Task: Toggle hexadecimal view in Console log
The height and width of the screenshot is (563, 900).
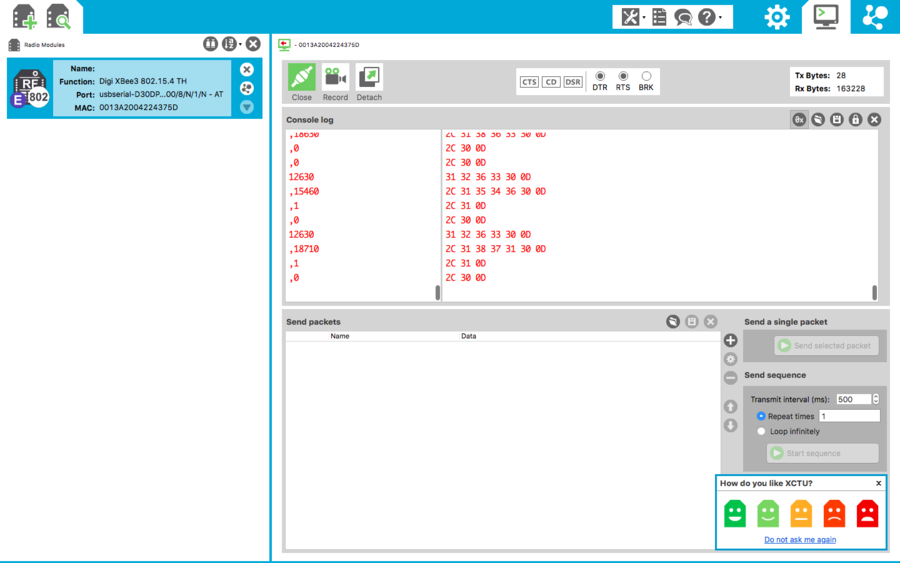Action: click(x=799, y=119)
